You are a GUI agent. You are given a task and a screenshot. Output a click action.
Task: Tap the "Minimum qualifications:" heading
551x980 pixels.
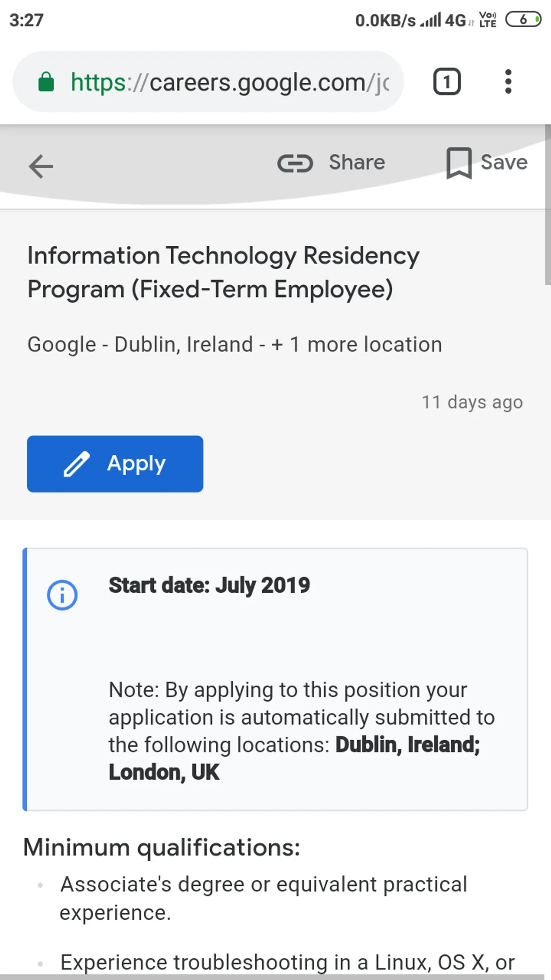pyautogui.click(x=162, y=847)
